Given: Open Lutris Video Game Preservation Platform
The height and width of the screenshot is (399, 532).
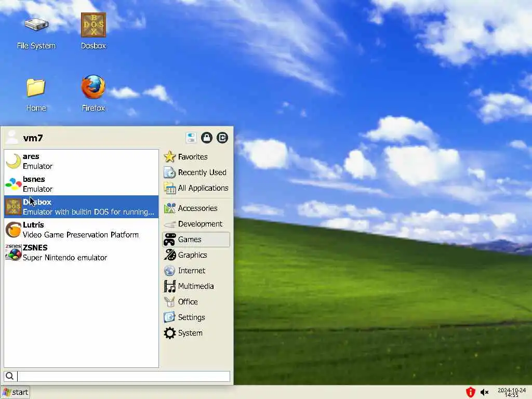Looking at the screenshot, I should (81, 229).
